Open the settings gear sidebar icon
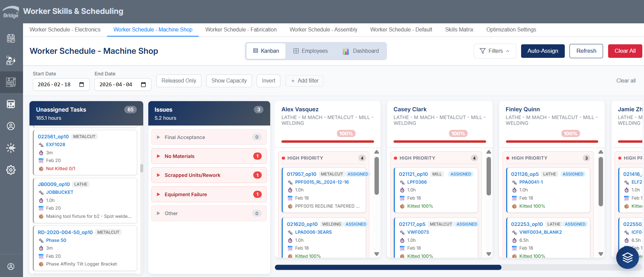This screenshot has height=277, width=644. [x=11, y=170]
